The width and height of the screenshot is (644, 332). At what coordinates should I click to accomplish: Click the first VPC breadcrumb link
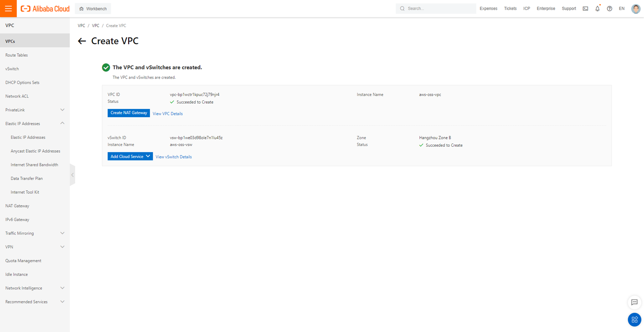click(x=81, y=25)
